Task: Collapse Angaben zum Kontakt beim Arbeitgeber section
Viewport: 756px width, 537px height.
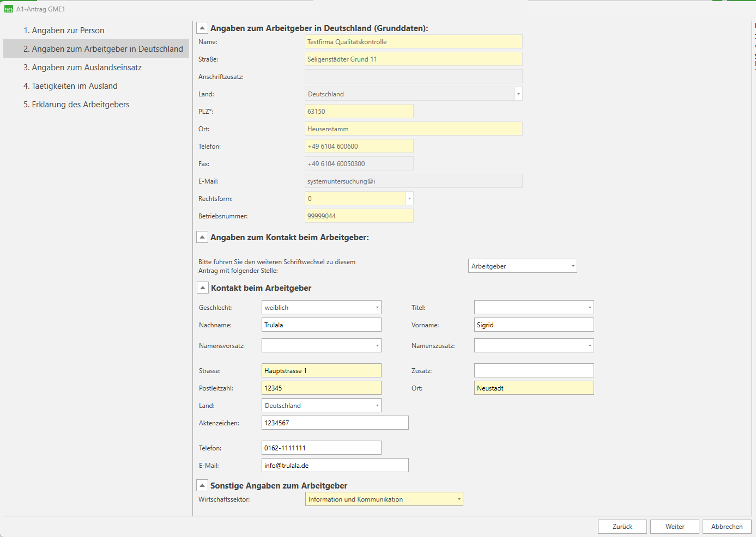Action: click(202, 237)
